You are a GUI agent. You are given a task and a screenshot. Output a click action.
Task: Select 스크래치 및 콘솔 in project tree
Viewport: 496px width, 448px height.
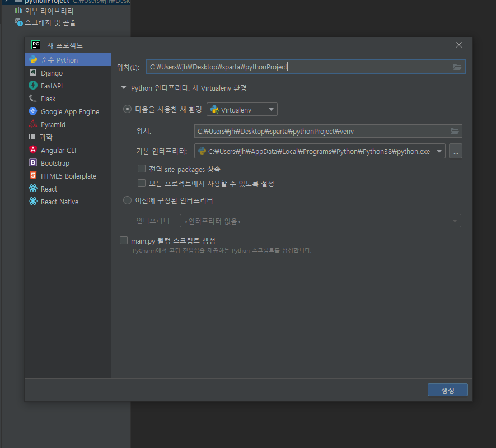(x=50, y=22)
